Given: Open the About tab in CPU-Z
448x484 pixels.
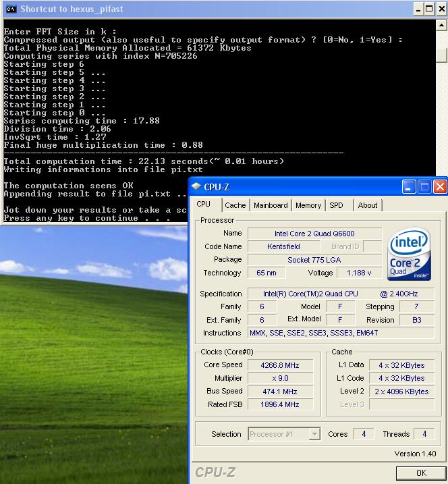Looking at the screenshot, I should pyautogui.click(x=368, y=205).
